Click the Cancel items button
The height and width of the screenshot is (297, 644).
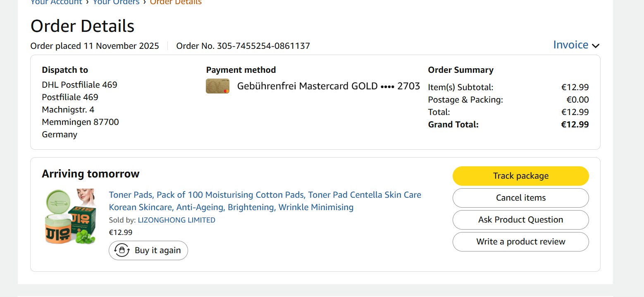click(520, 198)
